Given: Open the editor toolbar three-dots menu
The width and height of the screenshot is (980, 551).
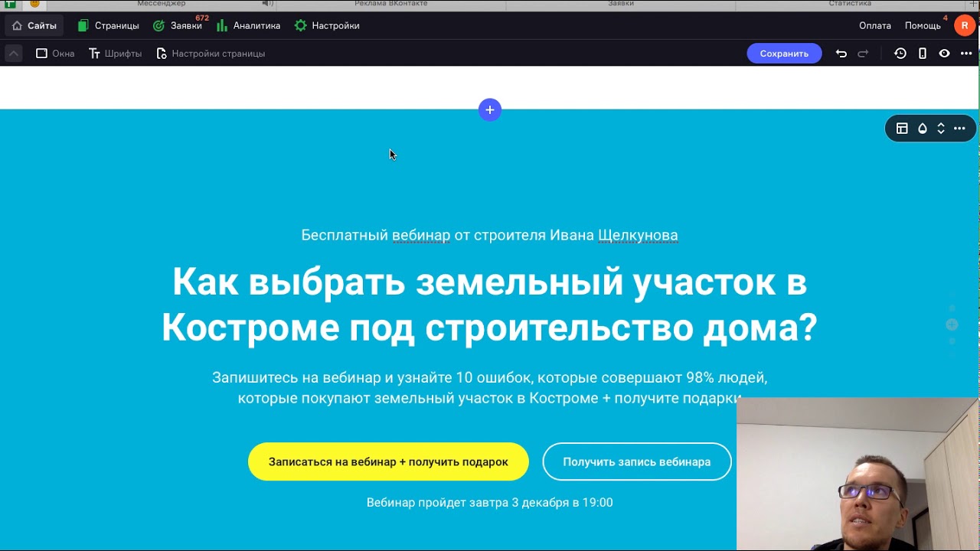Looking at the screenshot, I should 966,54.
